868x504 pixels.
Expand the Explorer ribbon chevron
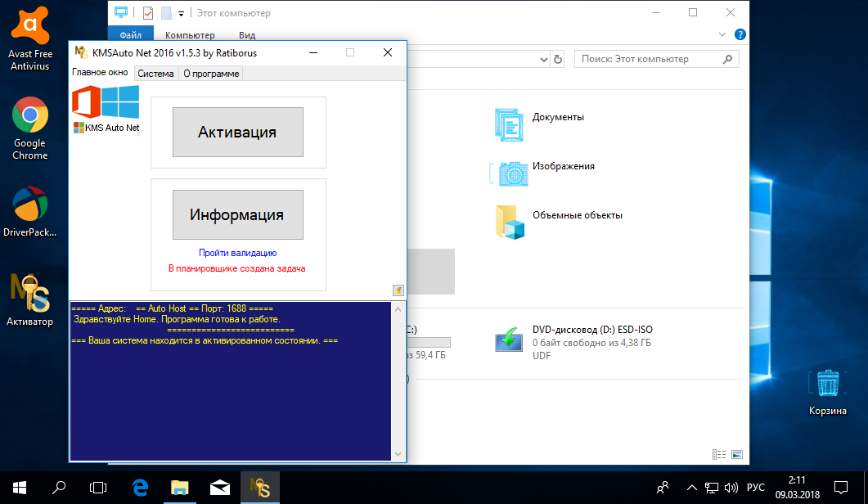pos(722,34)
